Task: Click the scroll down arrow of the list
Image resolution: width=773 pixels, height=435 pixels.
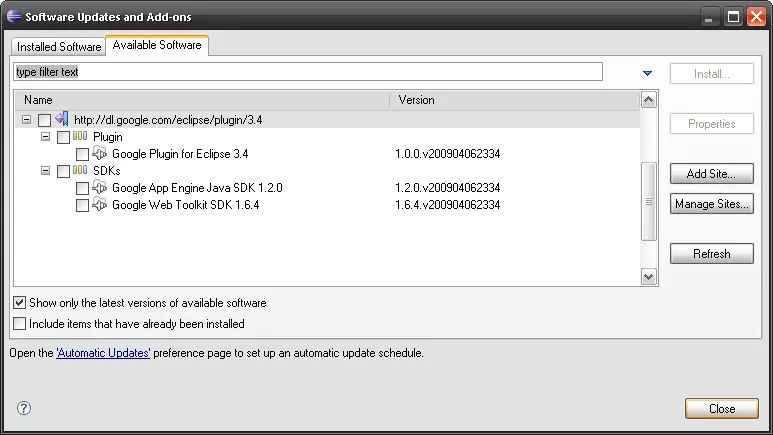Action: (648, 277)
